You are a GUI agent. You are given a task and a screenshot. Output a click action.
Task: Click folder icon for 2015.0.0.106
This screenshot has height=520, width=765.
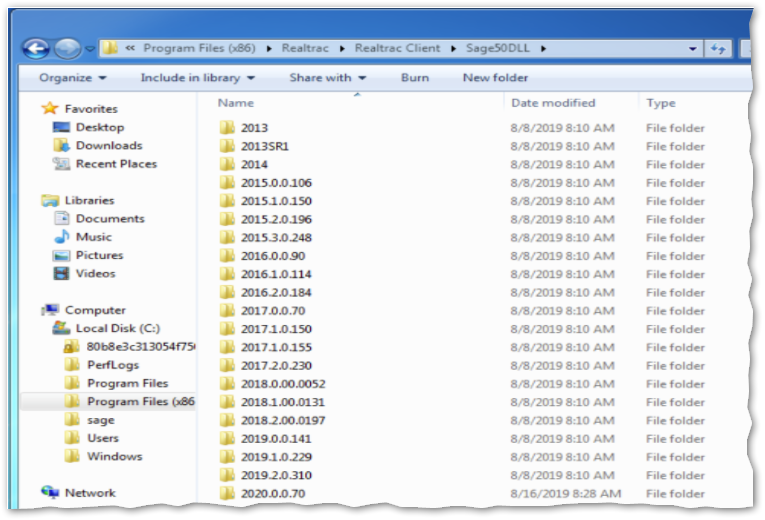click(x=227, y=182)
